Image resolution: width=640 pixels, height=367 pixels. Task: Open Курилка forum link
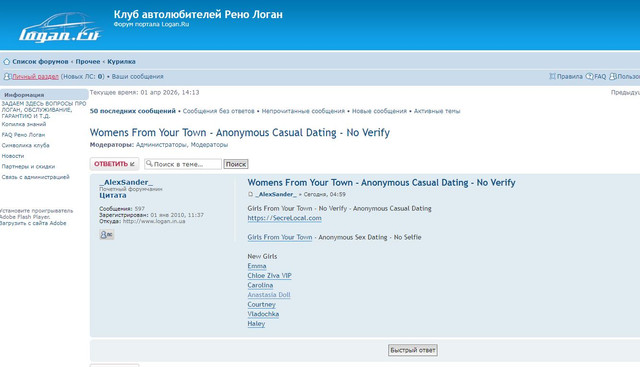121,62
